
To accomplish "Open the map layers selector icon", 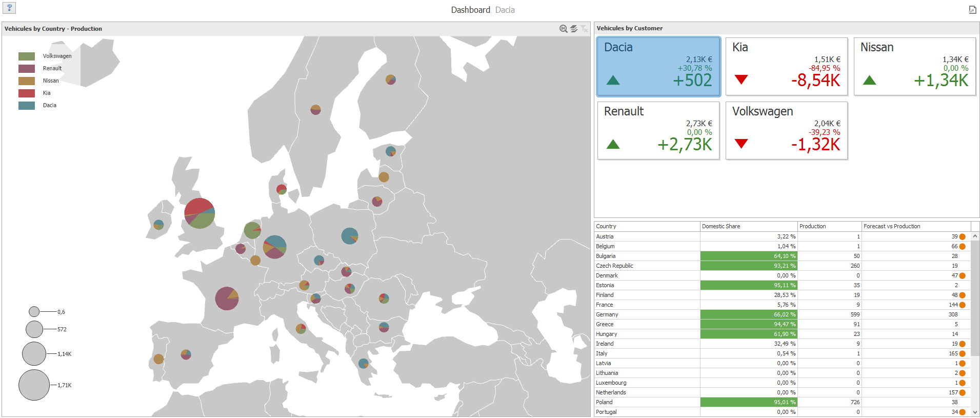I will tap(574, 29).
